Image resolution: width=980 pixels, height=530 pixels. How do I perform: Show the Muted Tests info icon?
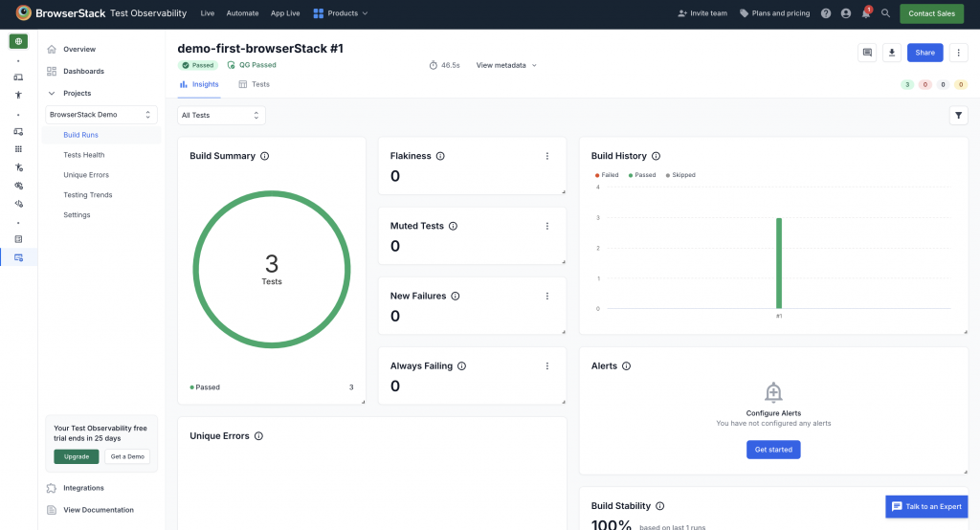point(453,226)
